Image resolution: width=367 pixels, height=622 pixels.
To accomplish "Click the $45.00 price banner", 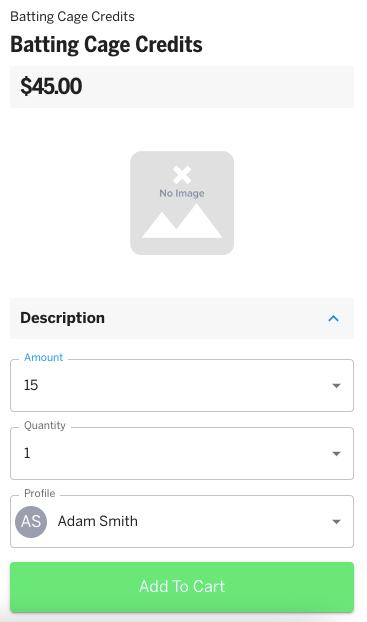I will click(x=182, y=86).
